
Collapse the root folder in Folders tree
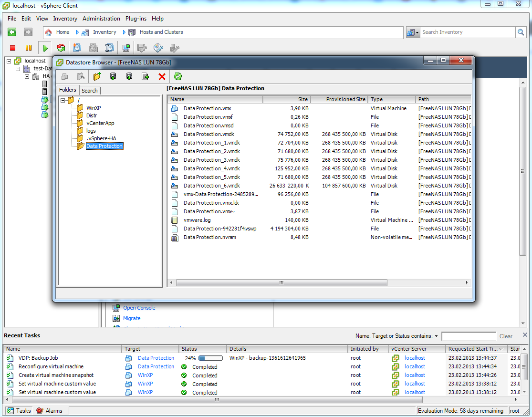(x=63, y=100)
